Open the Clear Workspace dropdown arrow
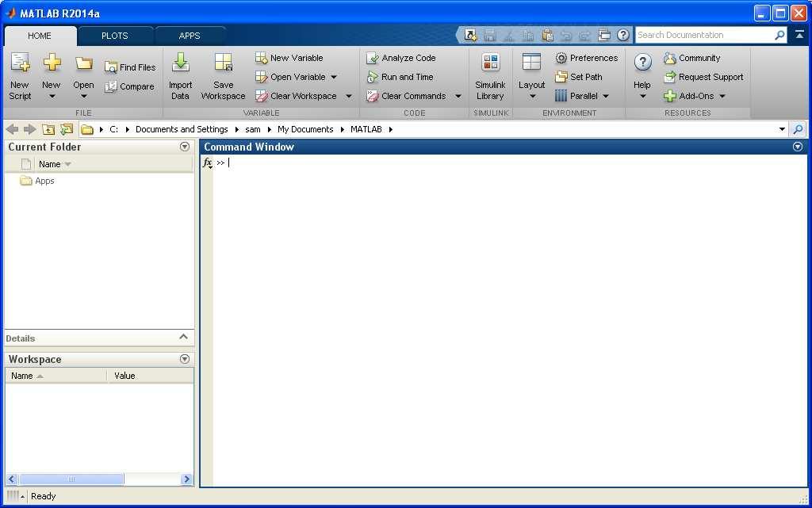The image size is (812, 508). [x=349, y=96]
